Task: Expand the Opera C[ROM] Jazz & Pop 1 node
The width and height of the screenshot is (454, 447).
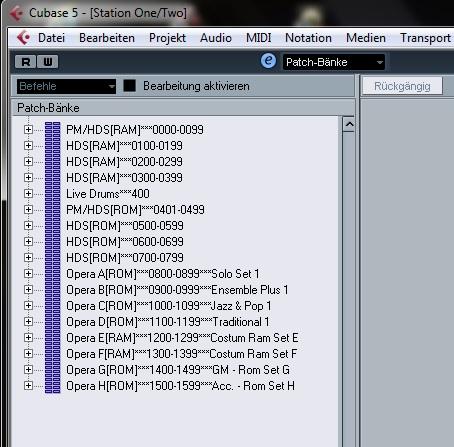Action: (28, 306)
